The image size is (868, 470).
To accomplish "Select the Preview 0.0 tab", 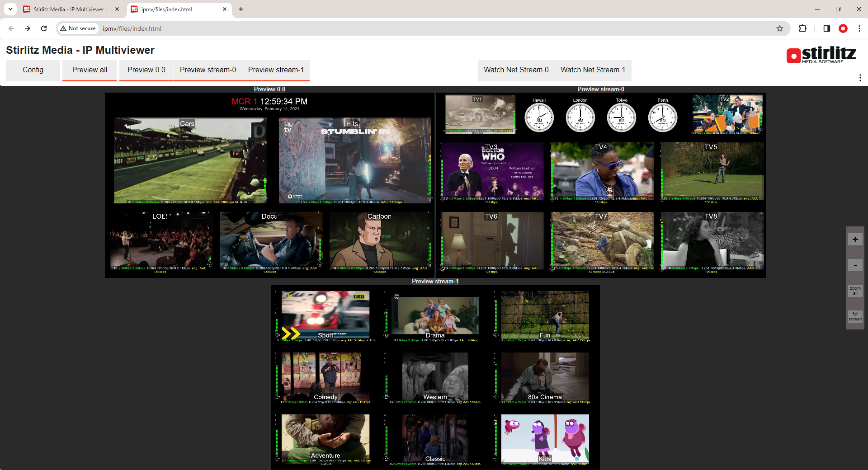I will [x=146, y=70].
